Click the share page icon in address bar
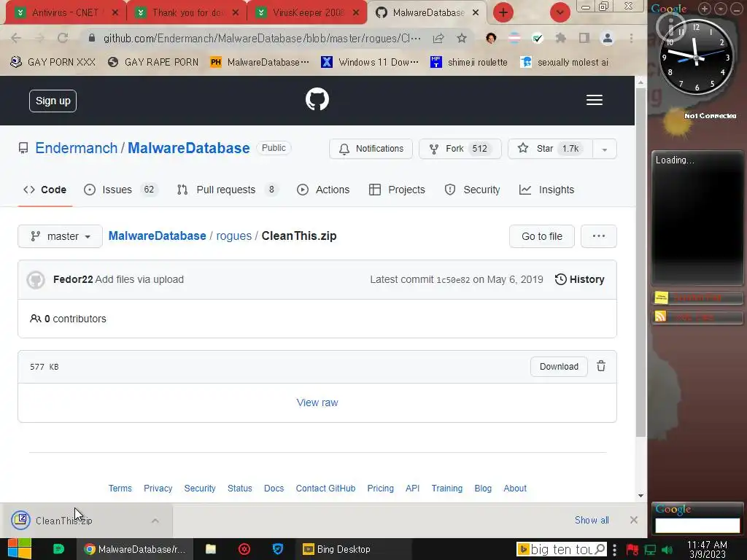The image size is (747, 560). pos(438,38)
